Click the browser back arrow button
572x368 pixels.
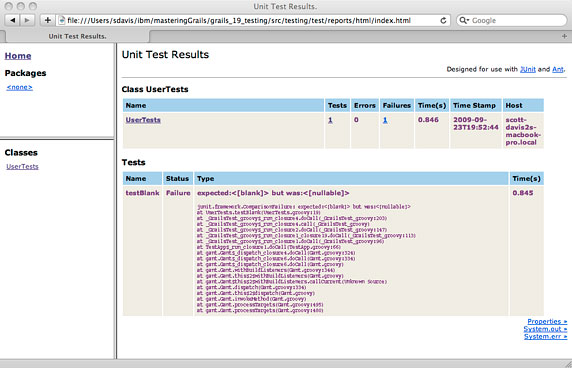[12, 20]
